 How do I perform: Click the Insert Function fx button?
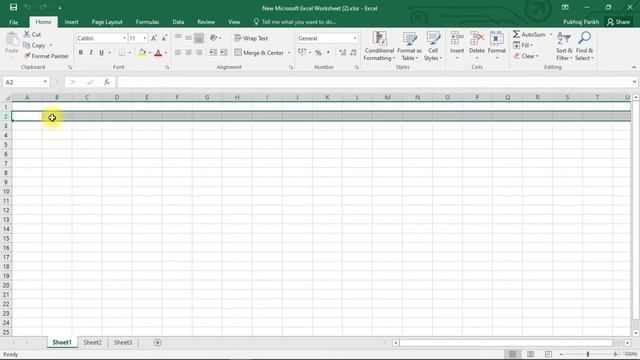[107, 82]
